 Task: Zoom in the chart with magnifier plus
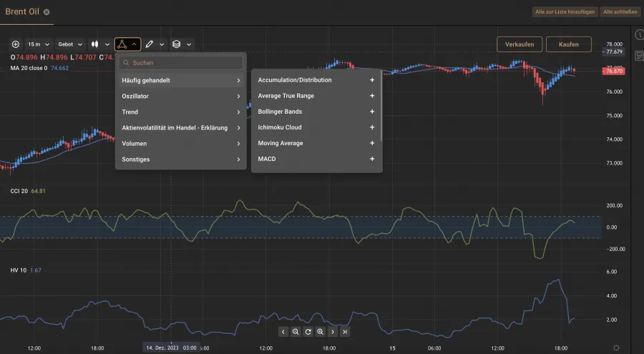tap(320, 332)
